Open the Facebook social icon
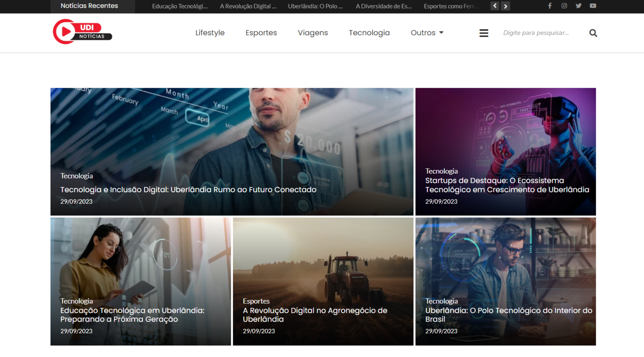The width and height of the screenshot is (644, 357). coord(549,6)
